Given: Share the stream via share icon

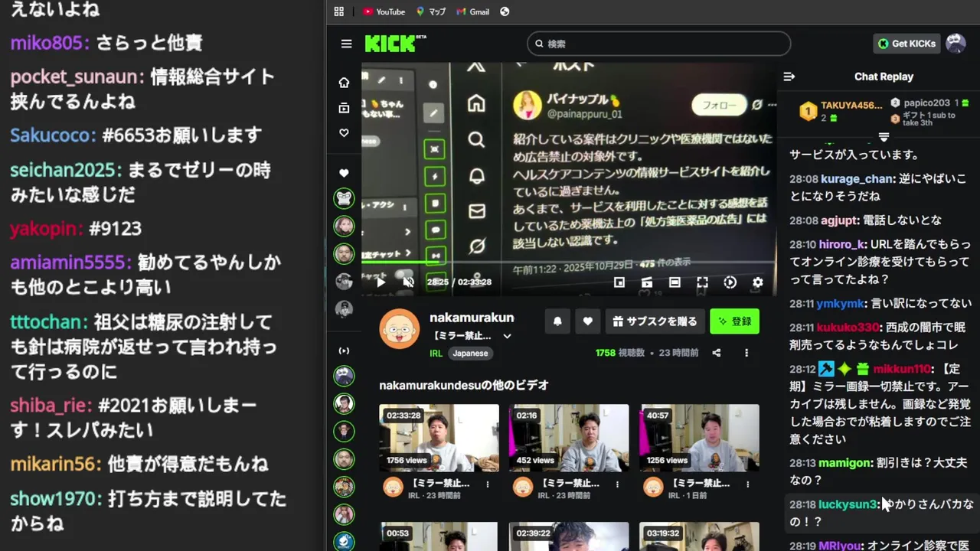Looking at the screenshot, I should tap(717, 353).
